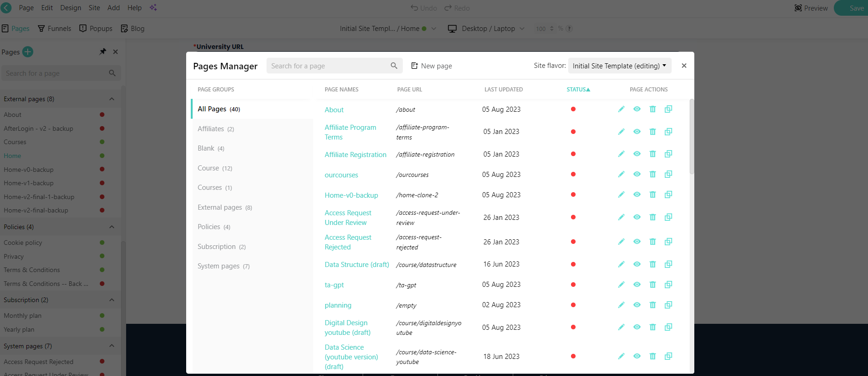Duplicate the About page

click(668, 109)
